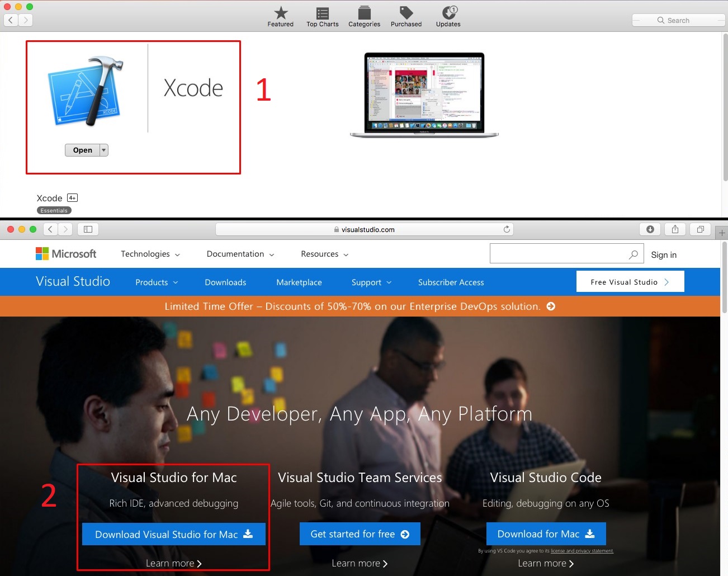
Task: Click Download Visual Studio for Mac
Action: [174, 534]
